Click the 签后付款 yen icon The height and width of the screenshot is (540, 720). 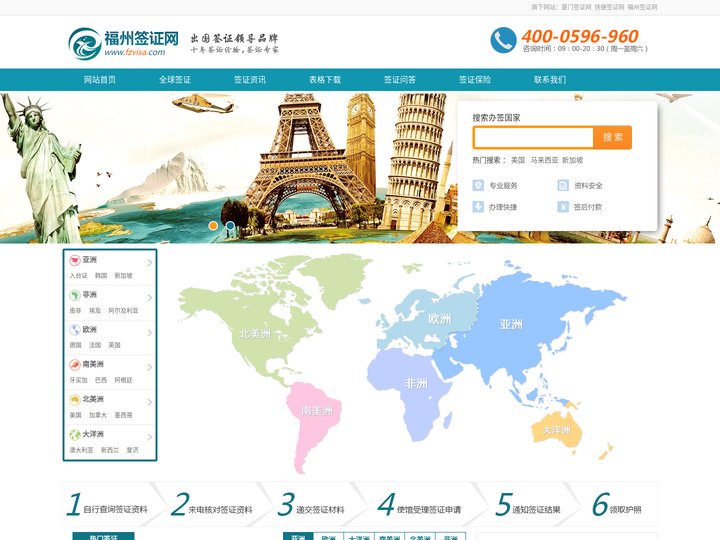click(563, 207)
